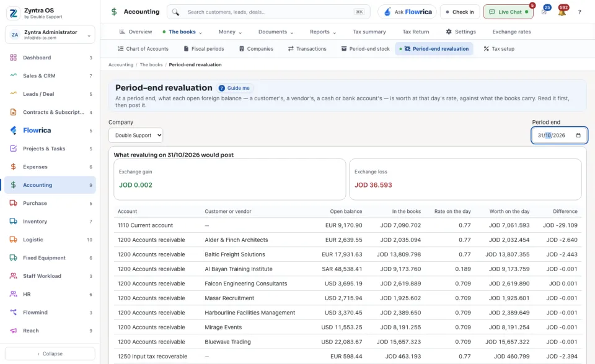
Task: Open the calendar picker in Period end field
Action: pos(578,136)
